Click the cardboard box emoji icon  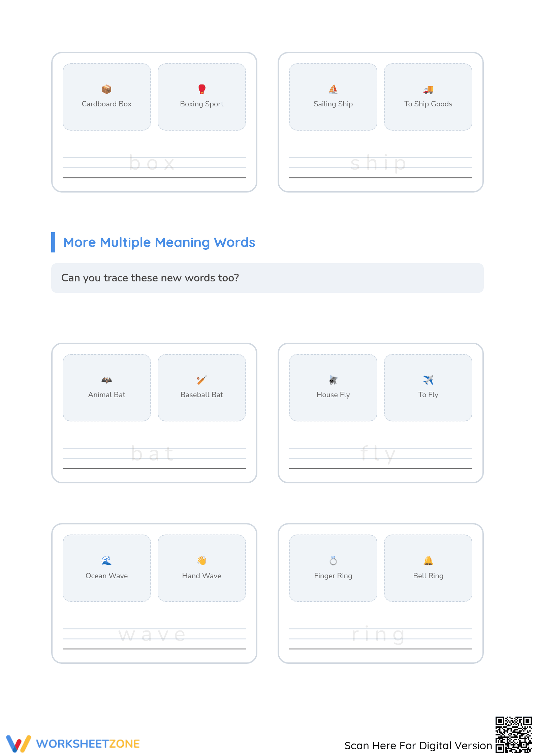pos(106,89)
